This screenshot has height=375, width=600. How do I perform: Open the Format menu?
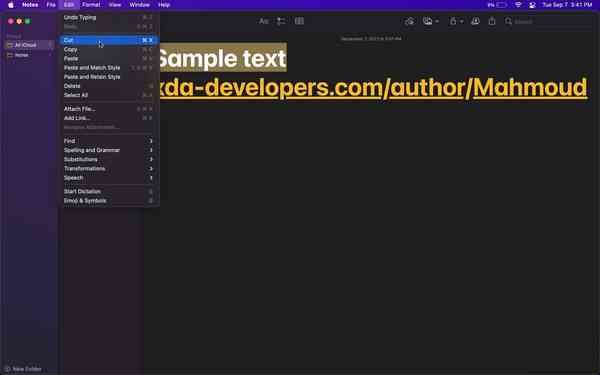point(91,5)
